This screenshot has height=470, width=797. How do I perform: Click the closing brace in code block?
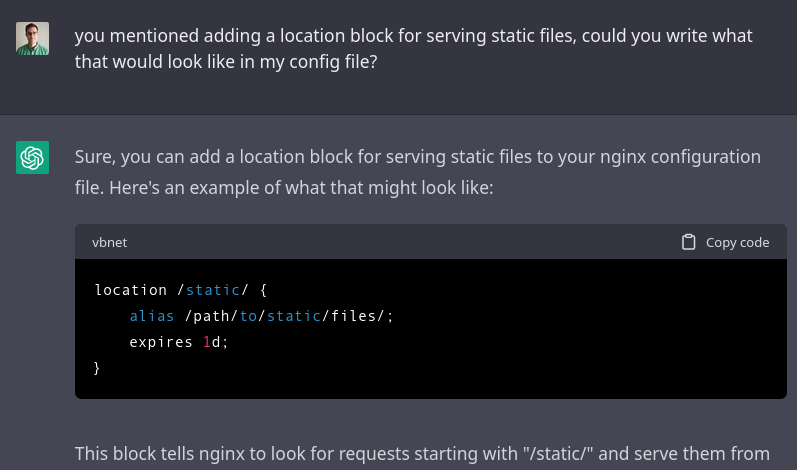pos(97,368)
